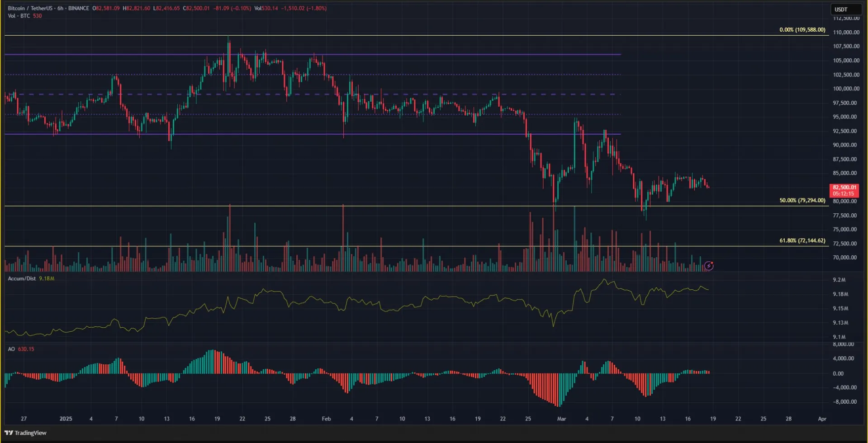
Task: Click the 9.1M Accum/Dist axis label
Action: (x=839, y=337)
